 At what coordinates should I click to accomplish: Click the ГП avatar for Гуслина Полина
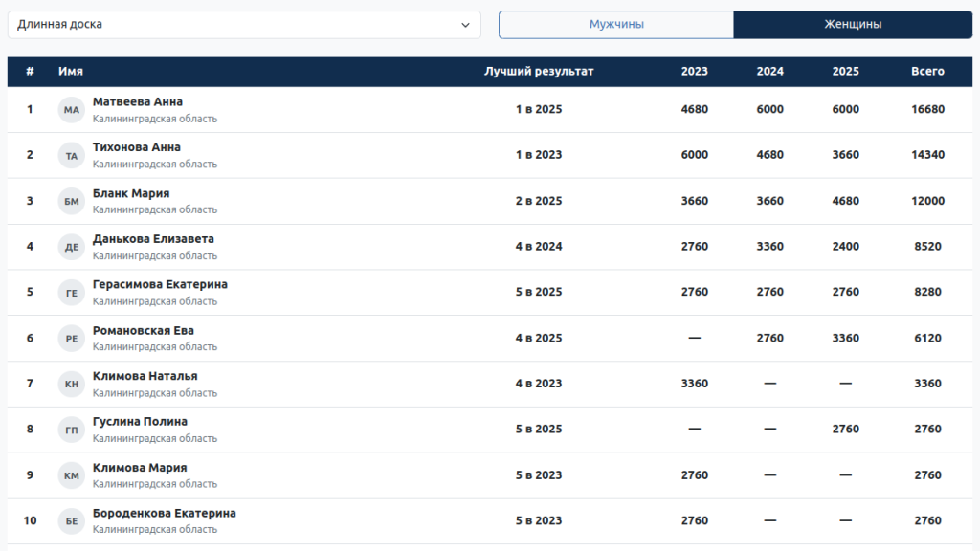tap(72, 430)
